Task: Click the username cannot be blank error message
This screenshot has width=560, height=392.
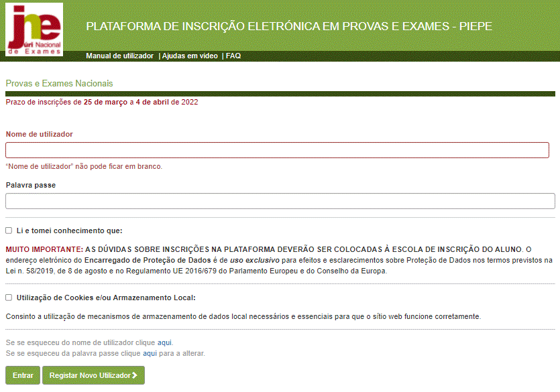Action: point(84,166)
